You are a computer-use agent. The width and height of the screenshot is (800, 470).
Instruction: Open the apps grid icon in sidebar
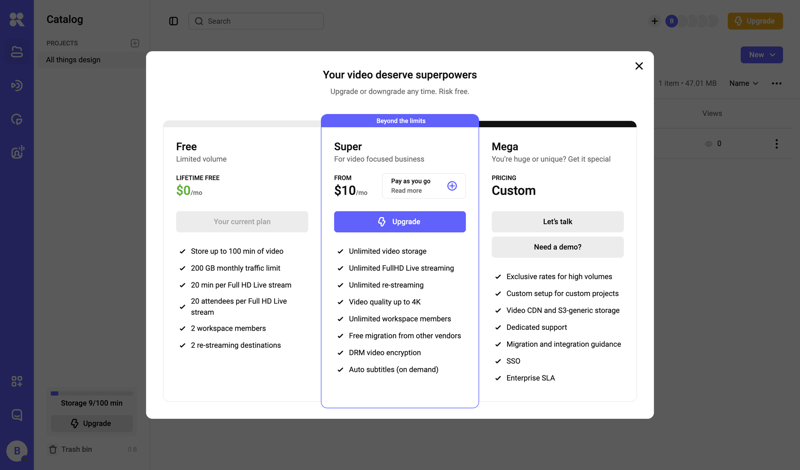coord(17,381)
